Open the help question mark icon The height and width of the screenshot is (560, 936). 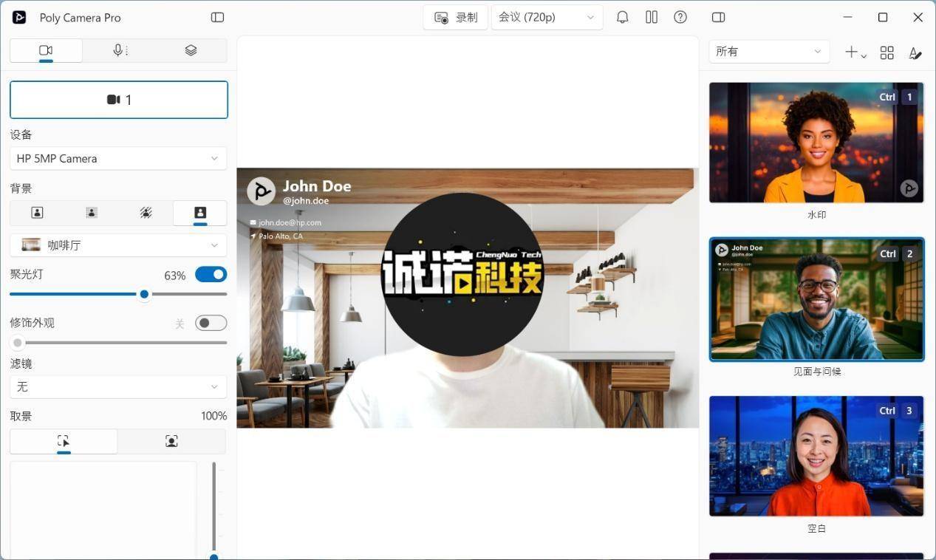(x=680, y=17)
